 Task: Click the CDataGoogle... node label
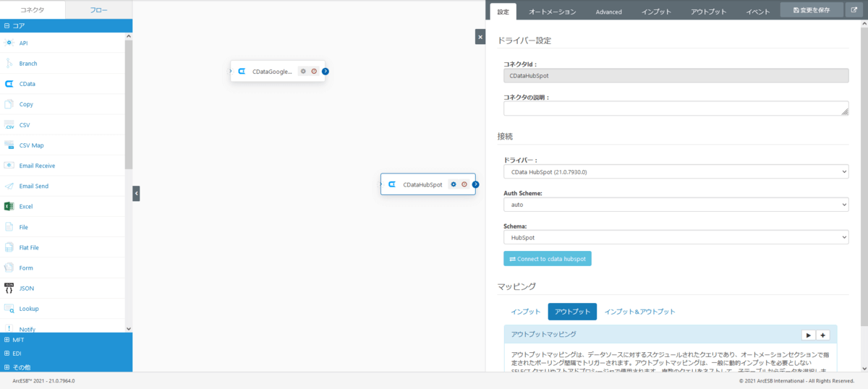pyautogui.click(x=273, y=72)
